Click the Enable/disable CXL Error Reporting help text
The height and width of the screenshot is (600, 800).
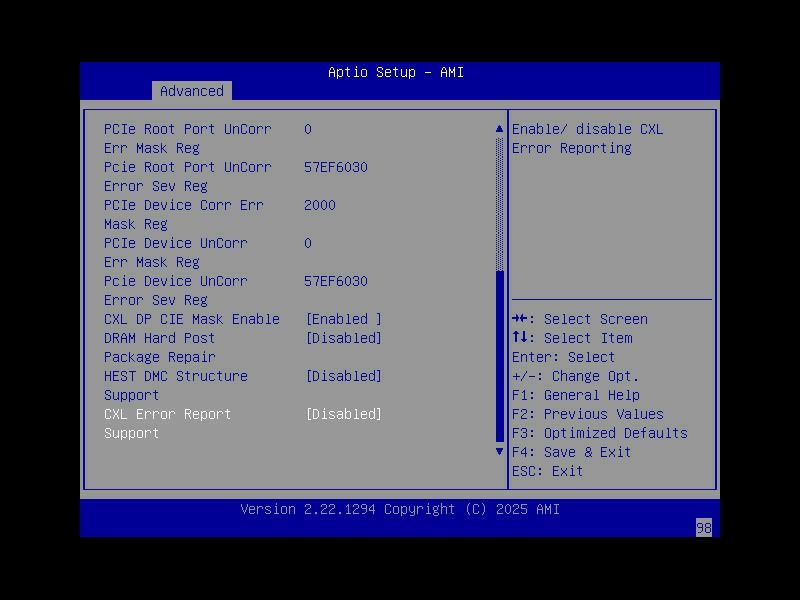588,139
